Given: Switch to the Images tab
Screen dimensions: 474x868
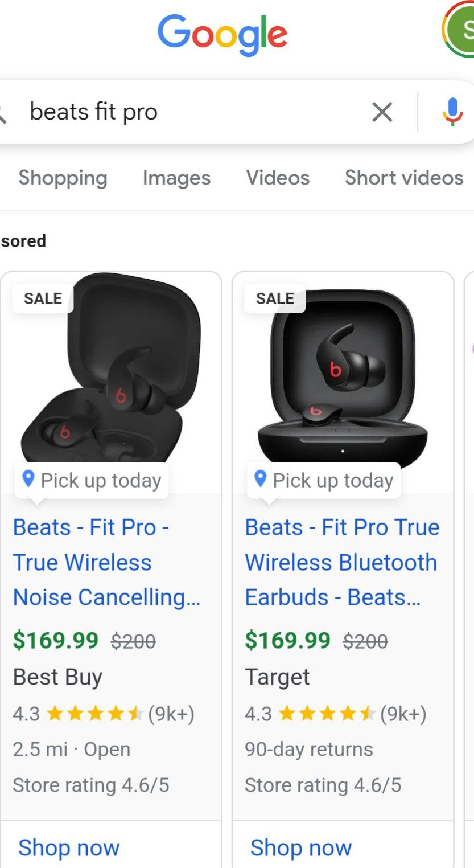Looking at the screenshot, I should point(176,178).
